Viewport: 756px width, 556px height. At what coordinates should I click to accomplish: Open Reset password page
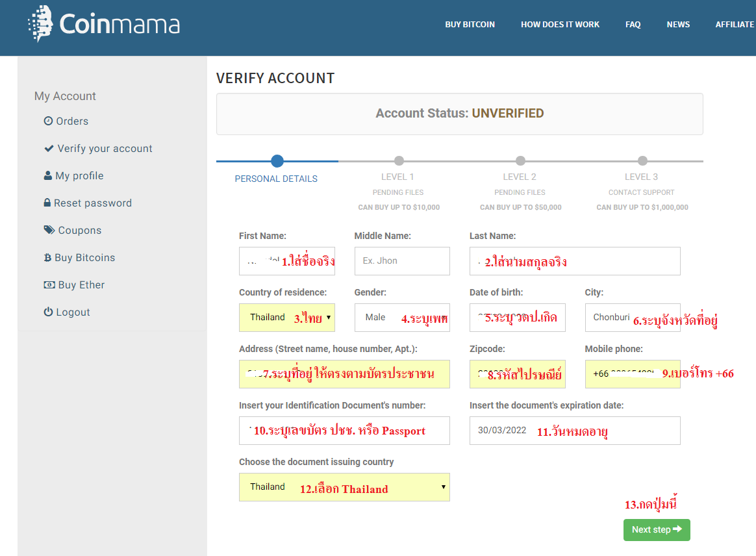[93, 203]
